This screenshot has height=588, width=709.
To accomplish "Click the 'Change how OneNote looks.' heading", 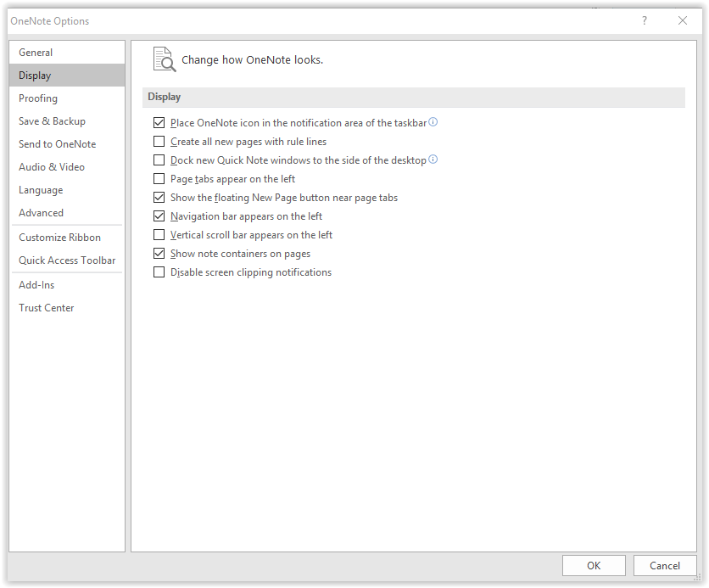I will (253, 59).
